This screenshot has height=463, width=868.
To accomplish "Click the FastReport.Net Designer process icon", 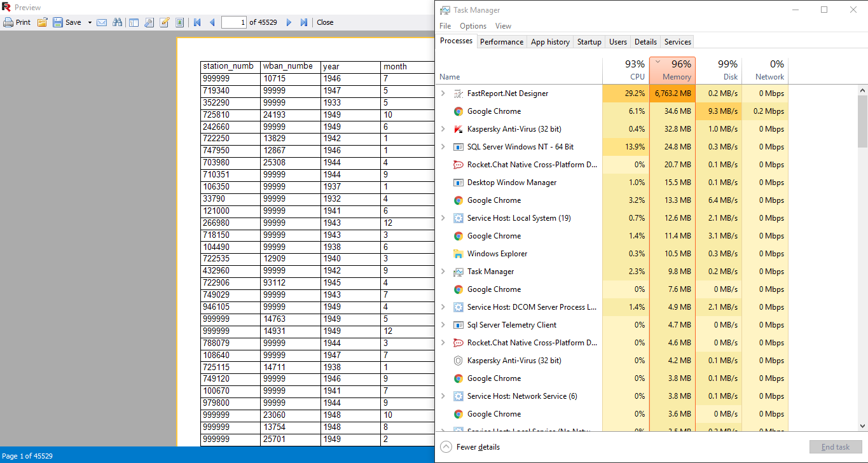I will click(458, 93).
